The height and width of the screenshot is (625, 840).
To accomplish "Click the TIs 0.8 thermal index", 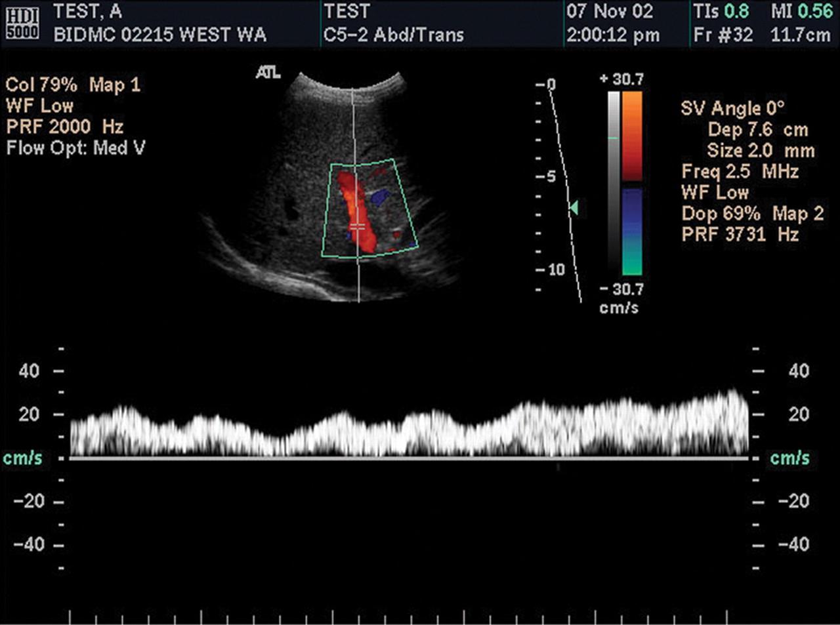I will coord(721,12).
